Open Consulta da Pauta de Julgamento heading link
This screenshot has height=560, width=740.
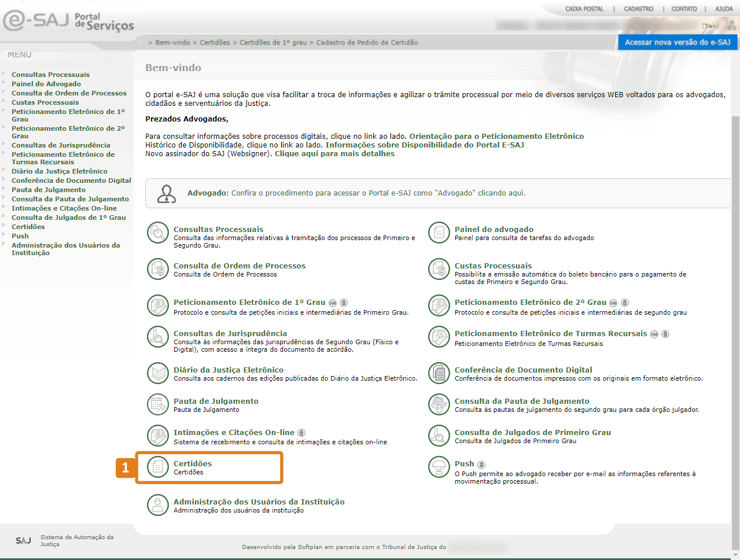click(x=522, y=401)
